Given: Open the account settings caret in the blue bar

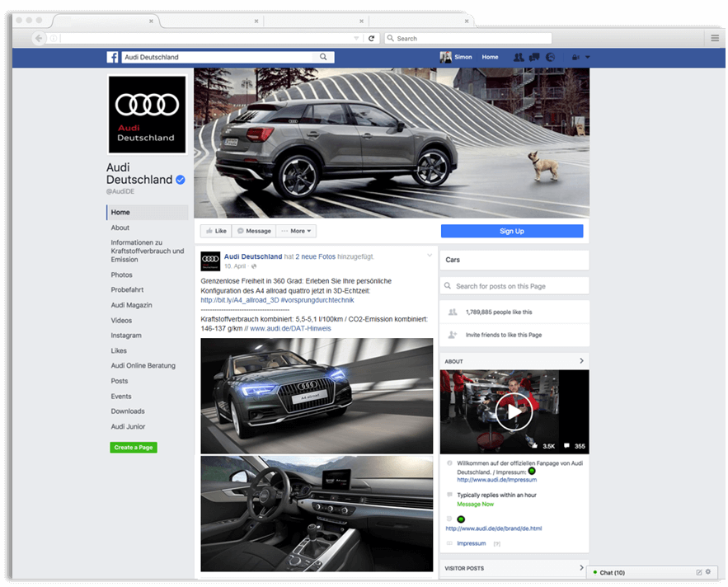Looking at the screenshot, I should [588, 57].
